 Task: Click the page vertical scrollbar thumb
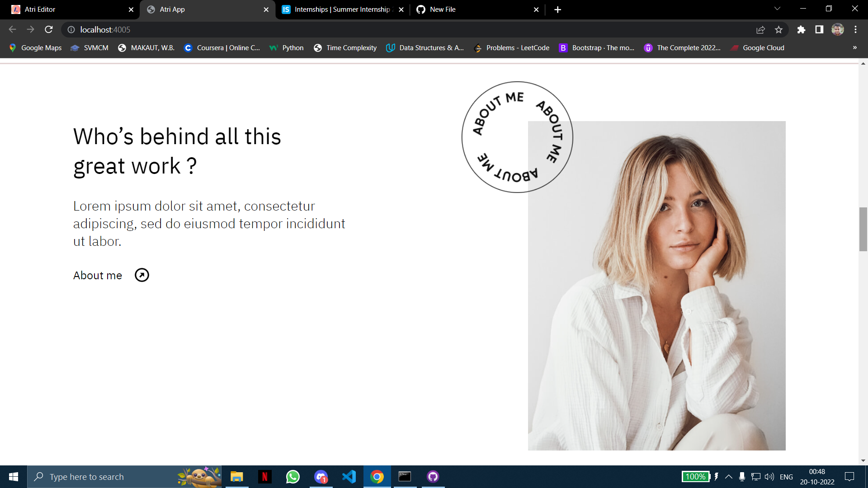(x=863, y=229)
